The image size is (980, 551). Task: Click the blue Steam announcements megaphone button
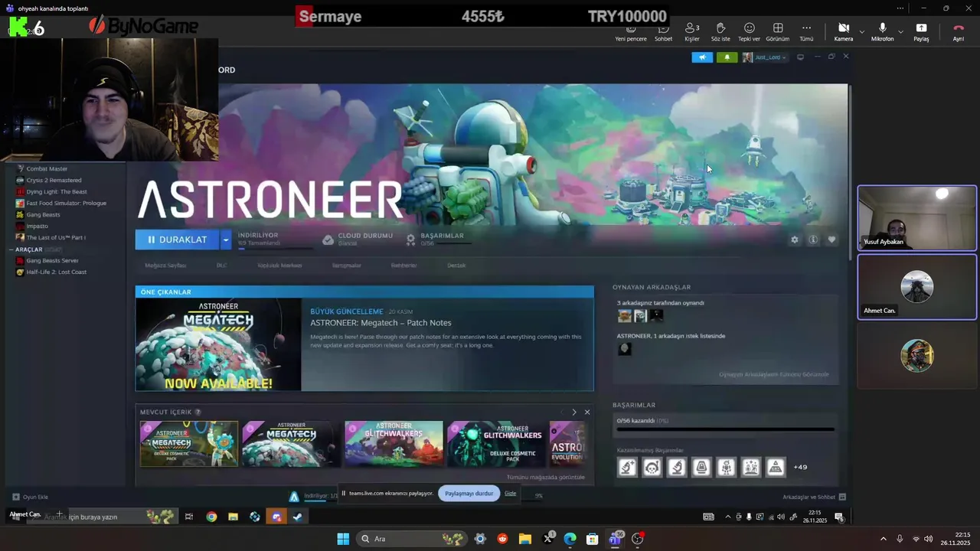(702, 57)
